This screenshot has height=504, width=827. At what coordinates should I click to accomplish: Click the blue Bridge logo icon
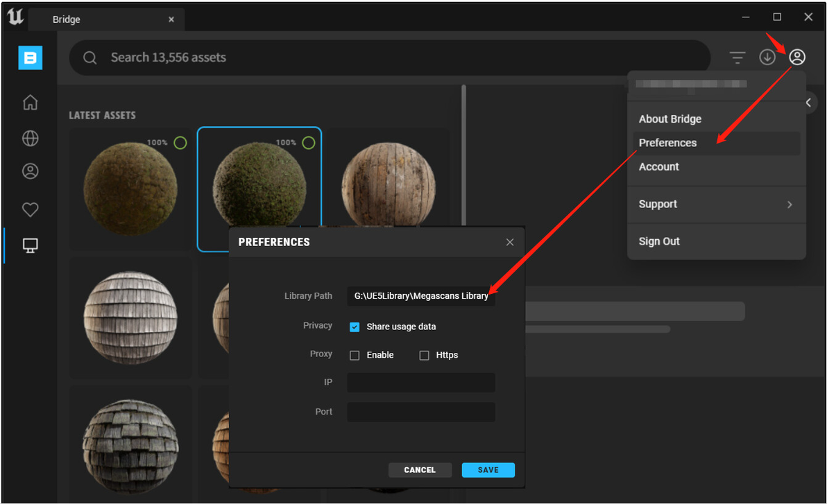tap(30, 58)
